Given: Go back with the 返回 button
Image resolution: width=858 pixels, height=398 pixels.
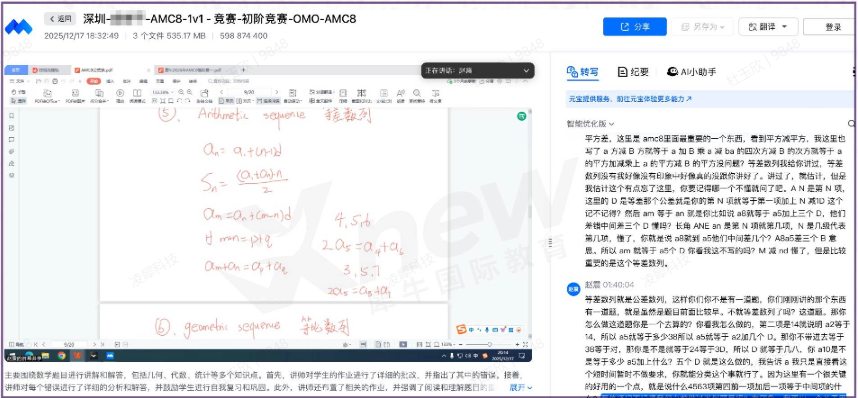Looking at the screenshot, I should (60, 19).
